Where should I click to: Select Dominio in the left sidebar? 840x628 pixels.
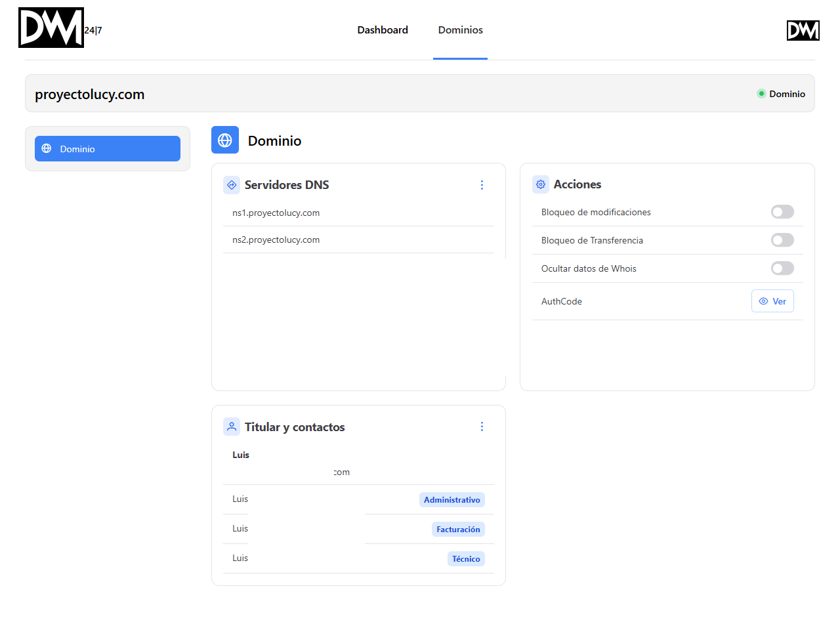(x=108, y=149)
